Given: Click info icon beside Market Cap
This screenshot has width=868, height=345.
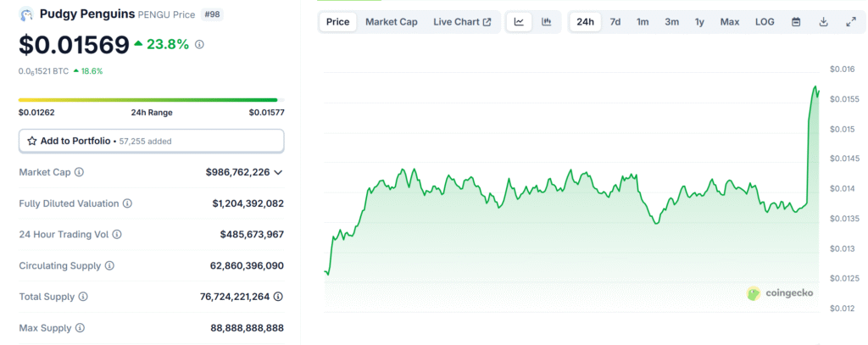Looking at the screenshot, I should [79, 172].
